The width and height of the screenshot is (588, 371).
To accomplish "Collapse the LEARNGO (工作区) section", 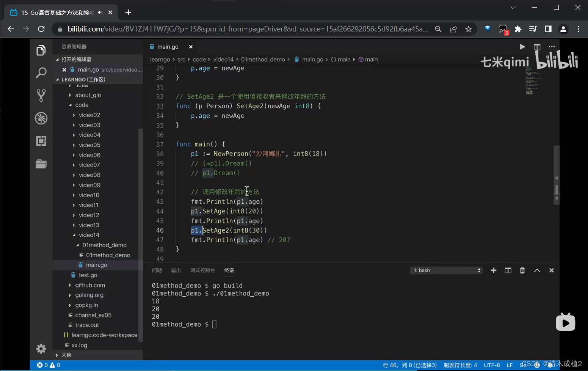I will pyautogui.click(x=98, y=79).
